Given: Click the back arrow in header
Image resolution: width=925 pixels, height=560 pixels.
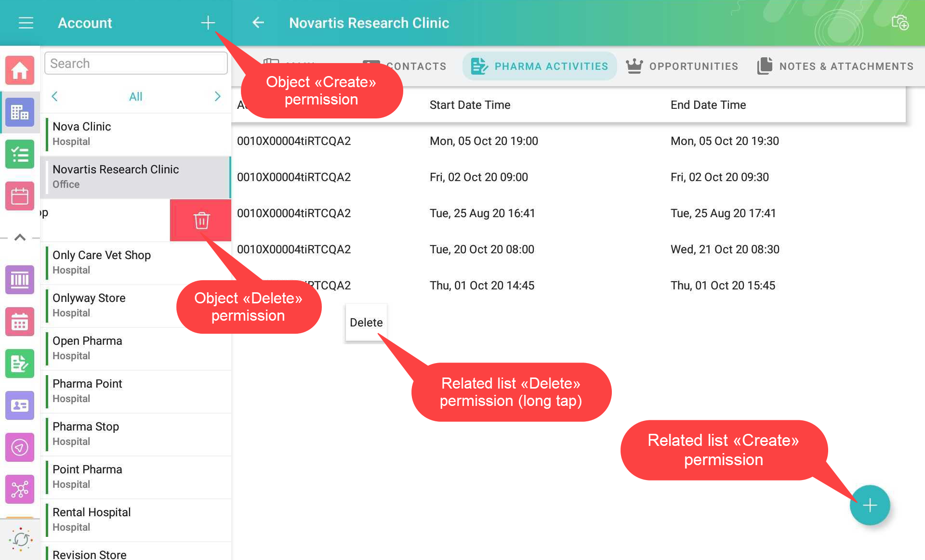Looking at the screenshot, I should point(259,23).
